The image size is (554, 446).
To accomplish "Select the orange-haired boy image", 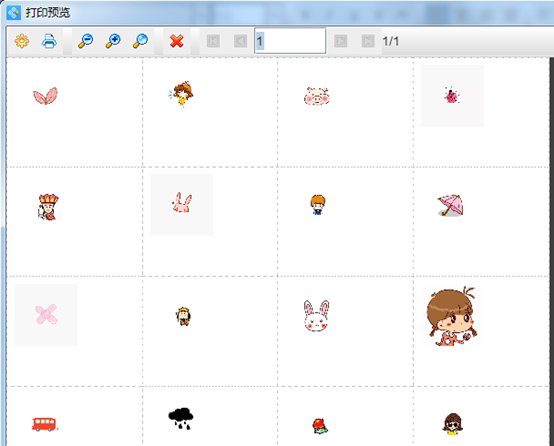I will pos(318,205).
